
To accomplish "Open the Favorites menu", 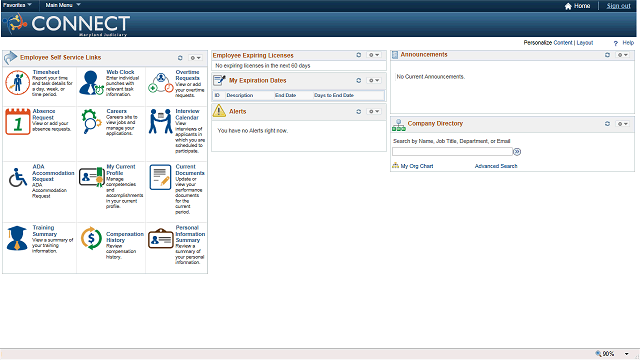I will [17, 5].
